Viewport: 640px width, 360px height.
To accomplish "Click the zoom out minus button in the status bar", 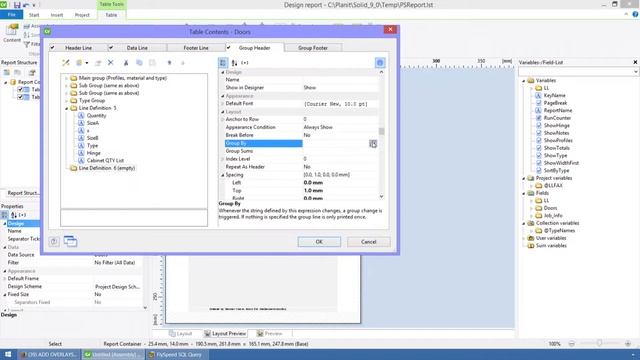I will click(x=571, y=344).
